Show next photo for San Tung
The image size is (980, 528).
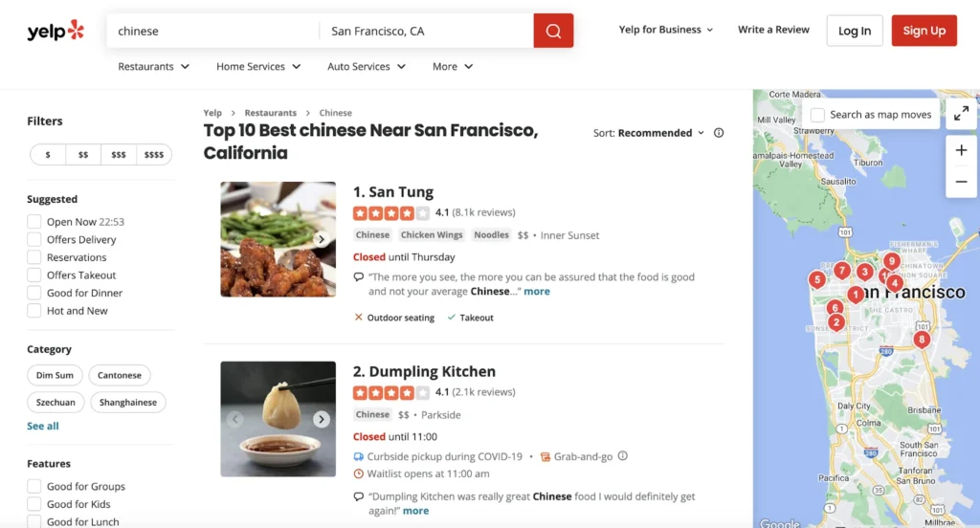(x=322, y=239)
